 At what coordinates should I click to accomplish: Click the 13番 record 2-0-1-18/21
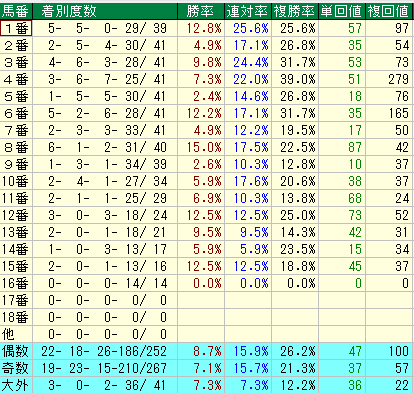click(x=107, y=232)
